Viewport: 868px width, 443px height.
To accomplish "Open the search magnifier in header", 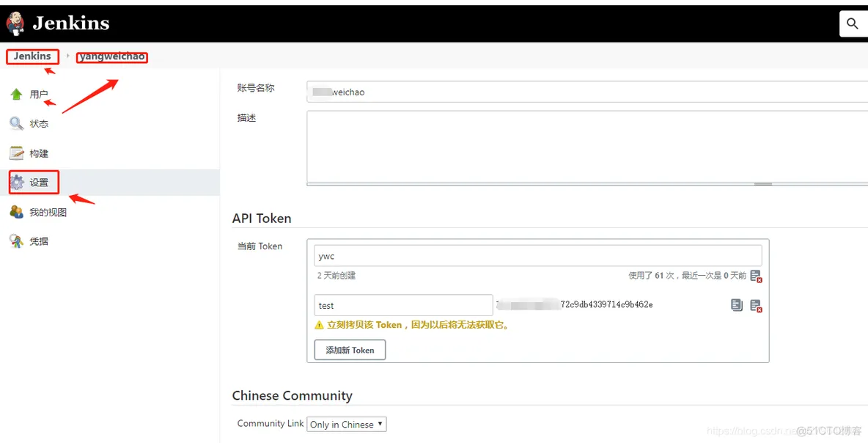I will (853, 23).
